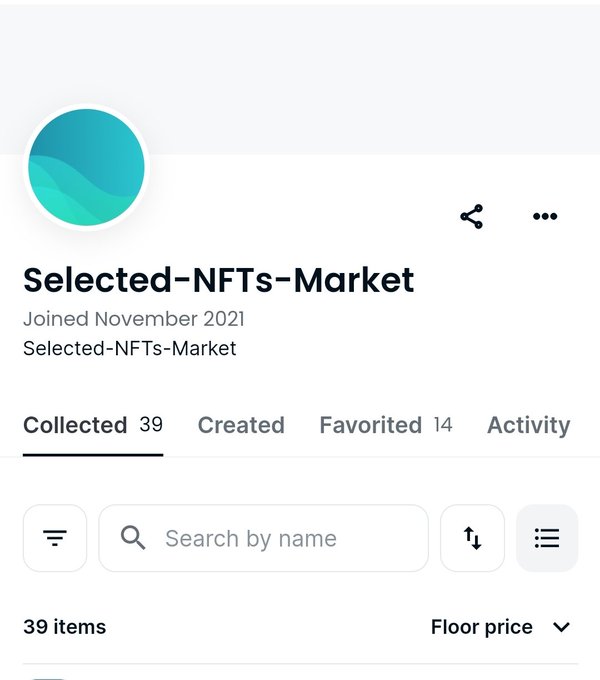Expand the Floor price dropdown
Viewport: 600px width, 680px height.
501,627
